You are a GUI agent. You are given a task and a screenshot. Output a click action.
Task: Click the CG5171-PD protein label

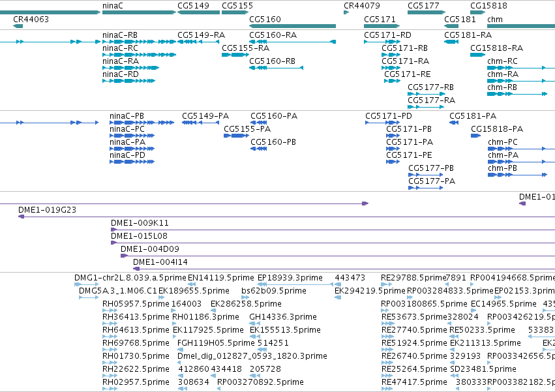389,116
